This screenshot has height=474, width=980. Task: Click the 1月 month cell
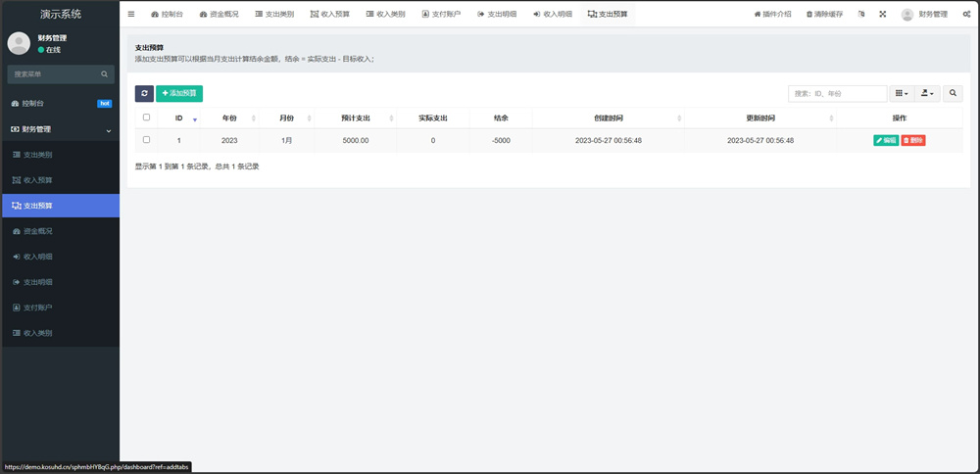tap(286, 140)
